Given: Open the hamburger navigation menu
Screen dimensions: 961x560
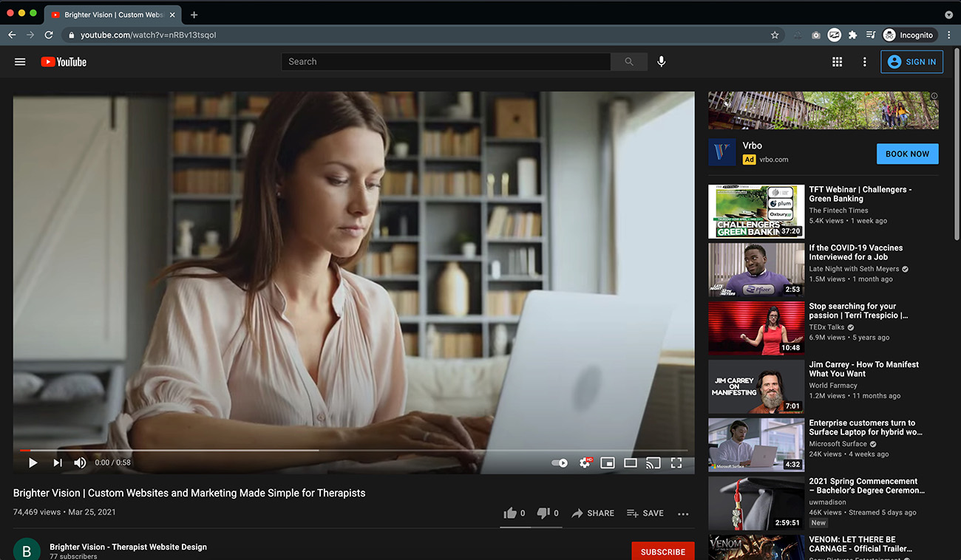Looking at the screenshot, I should tap(20, 61).
